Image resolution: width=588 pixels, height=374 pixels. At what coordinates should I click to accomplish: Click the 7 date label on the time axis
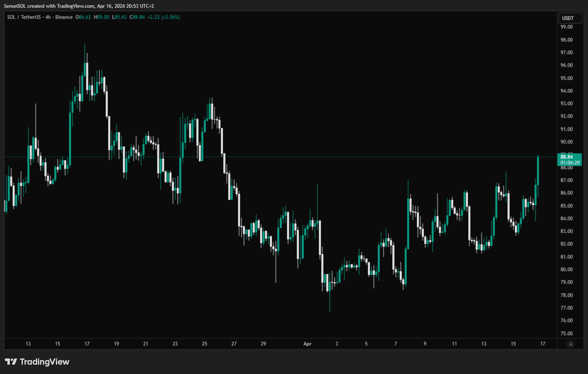tap(395, 344)
